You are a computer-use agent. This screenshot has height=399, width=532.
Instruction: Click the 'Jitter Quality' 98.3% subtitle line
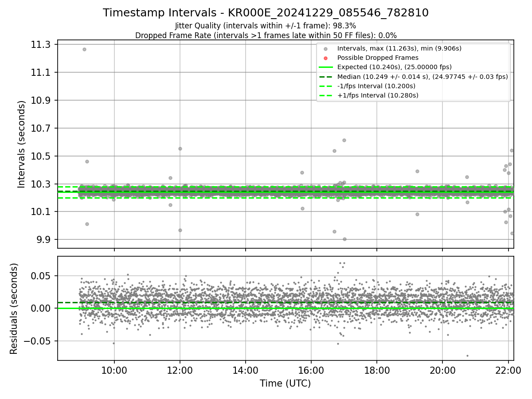(x=266, y=26)
